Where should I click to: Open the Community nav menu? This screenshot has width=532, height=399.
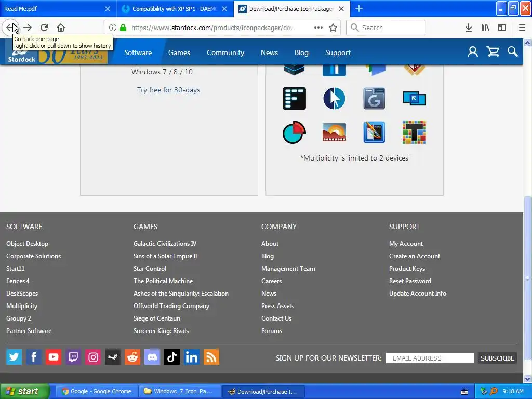click(225, 52)
